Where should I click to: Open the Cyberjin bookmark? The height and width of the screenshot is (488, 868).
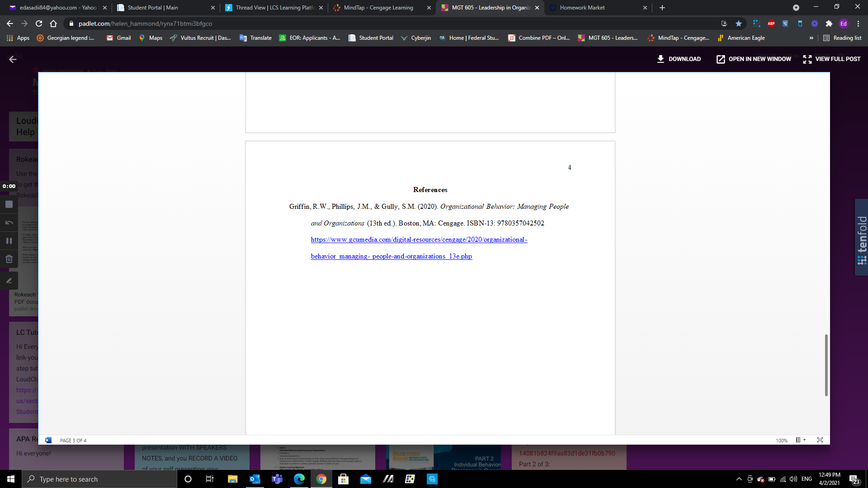tap(416, 38)
